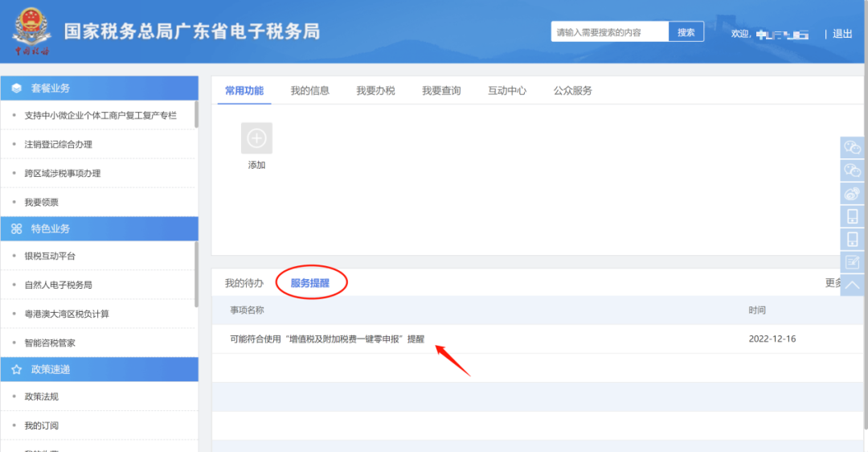Click the grid icon beside 特色业务
Viewport: 868px width, 452px height.
[16, 229]
